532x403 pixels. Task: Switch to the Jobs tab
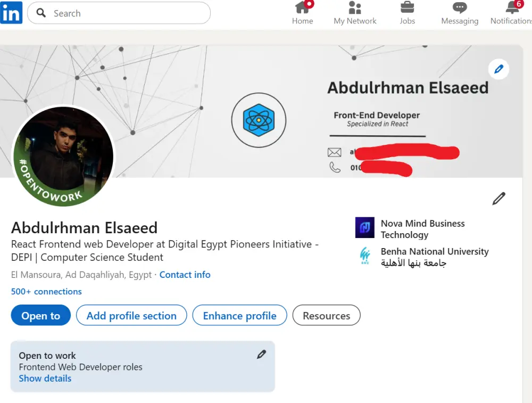click(x=407, y=13)
